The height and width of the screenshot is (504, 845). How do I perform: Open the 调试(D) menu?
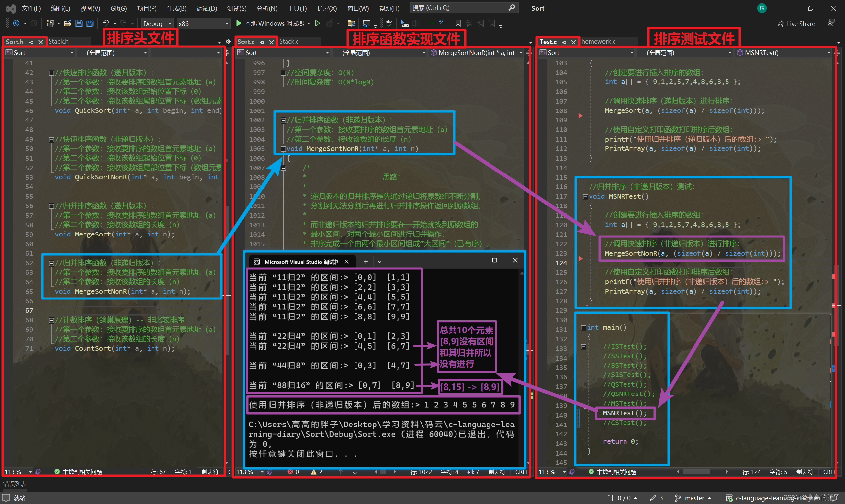206,8
